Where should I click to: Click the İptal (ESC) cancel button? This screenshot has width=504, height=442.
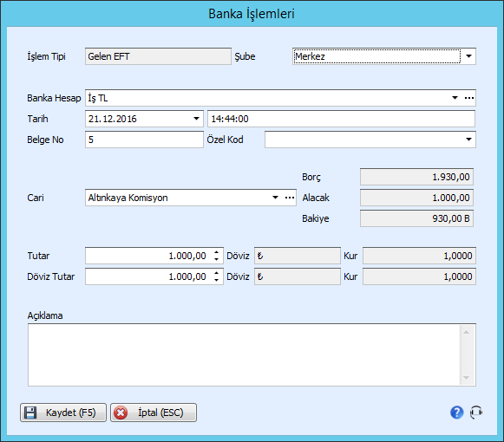[154, 413]
